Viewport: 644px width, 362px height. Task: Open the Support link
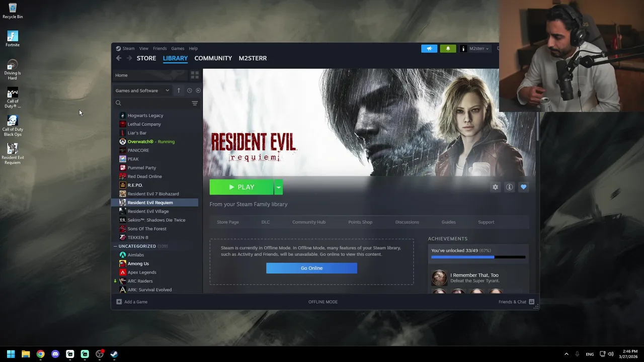486,222
